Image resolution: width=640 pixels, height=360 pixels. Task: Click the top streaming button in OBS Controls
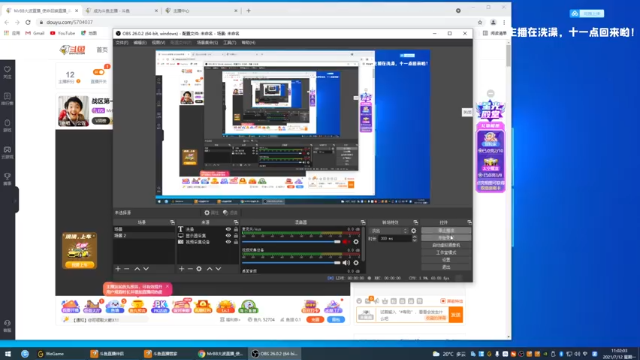[x=446, y=231]
